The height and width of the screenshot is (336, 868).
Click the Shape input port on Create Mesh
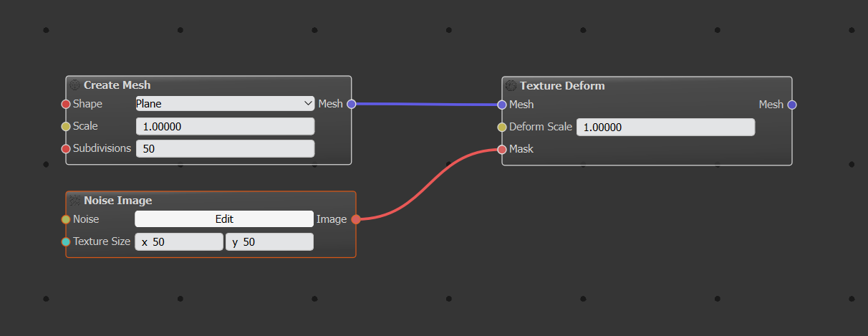click(66, 104)
